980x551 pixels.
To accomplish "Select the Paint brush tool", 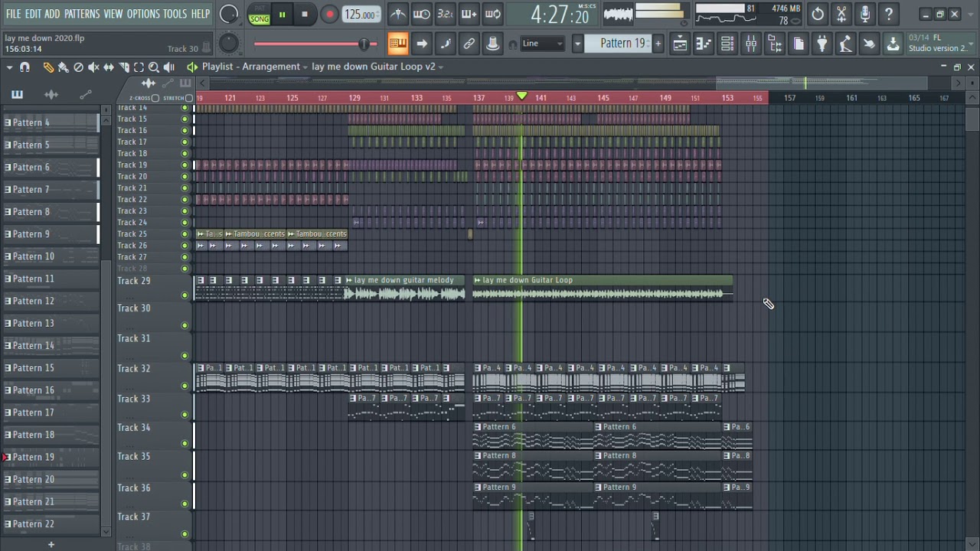I will [64, 67].
